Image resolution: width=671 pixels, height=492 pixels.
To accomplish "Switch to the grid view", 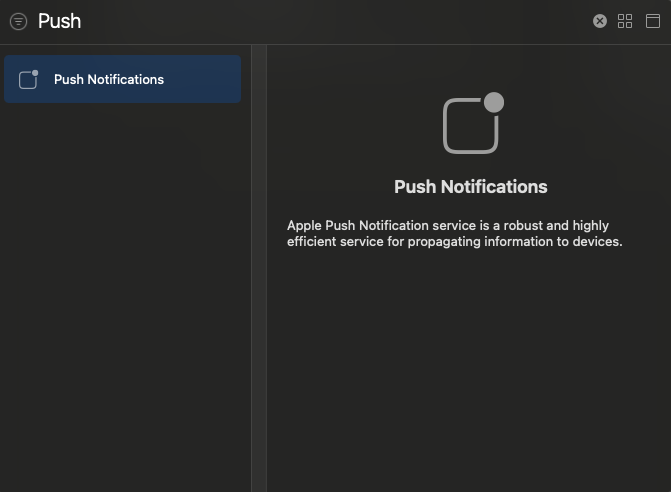I will pos(625,21).
